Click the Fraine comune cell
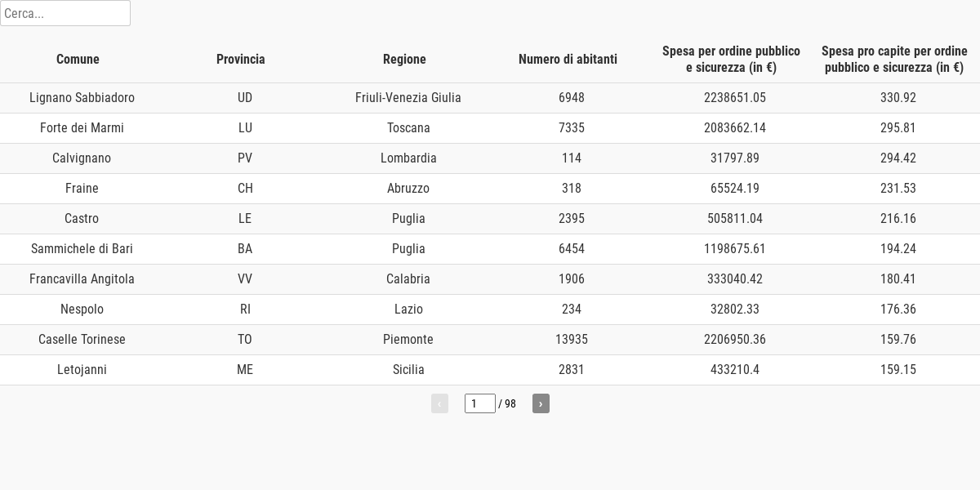Image resolution: width=980 pixels, height=490 pixels. click(x=82, y=189)
